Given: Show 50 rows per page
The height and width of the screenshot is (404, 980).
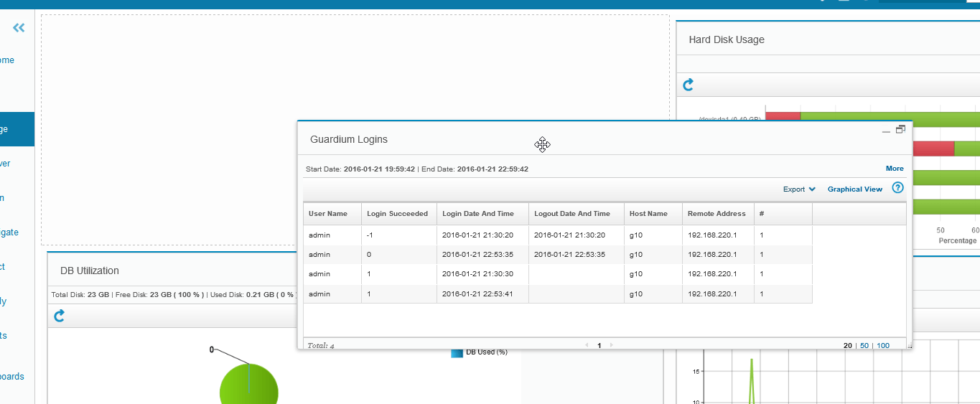Looking at the screenshot, I should click(x=864, y=345).
